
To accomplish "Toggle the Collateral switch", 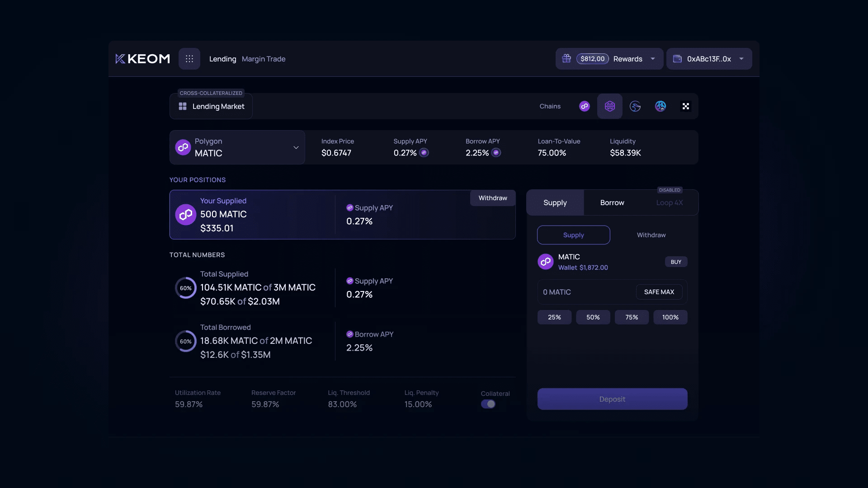I will (488, 404).
